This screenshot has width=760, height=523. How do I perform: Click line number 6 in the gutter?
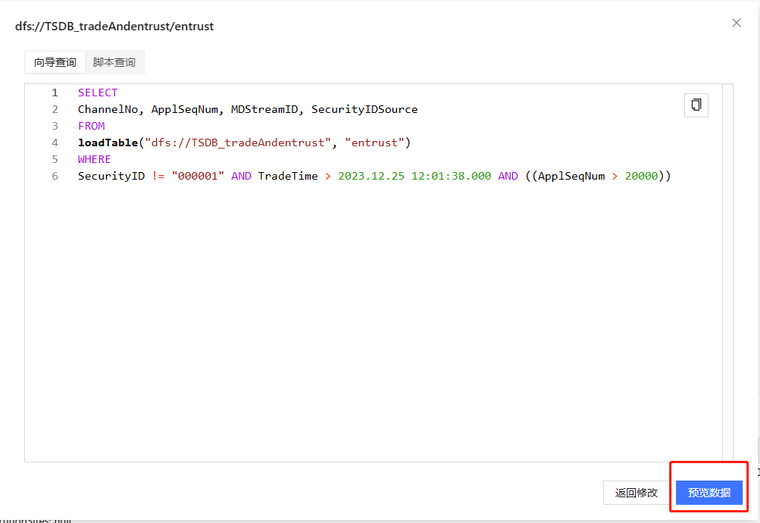tap(55, 176)
